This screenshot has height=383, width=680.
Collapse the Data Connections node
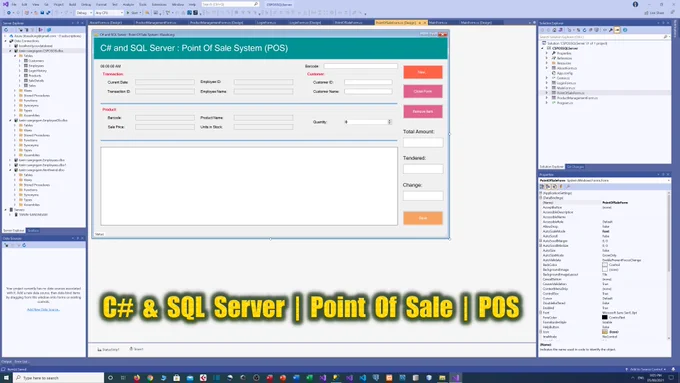pyautogui.click(x=6, y=41)
